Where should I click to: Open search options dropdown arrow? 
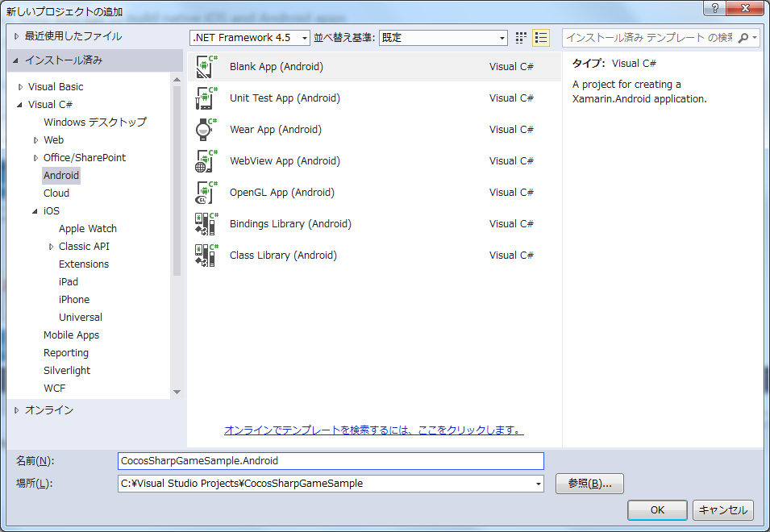[x=755, y=38]
